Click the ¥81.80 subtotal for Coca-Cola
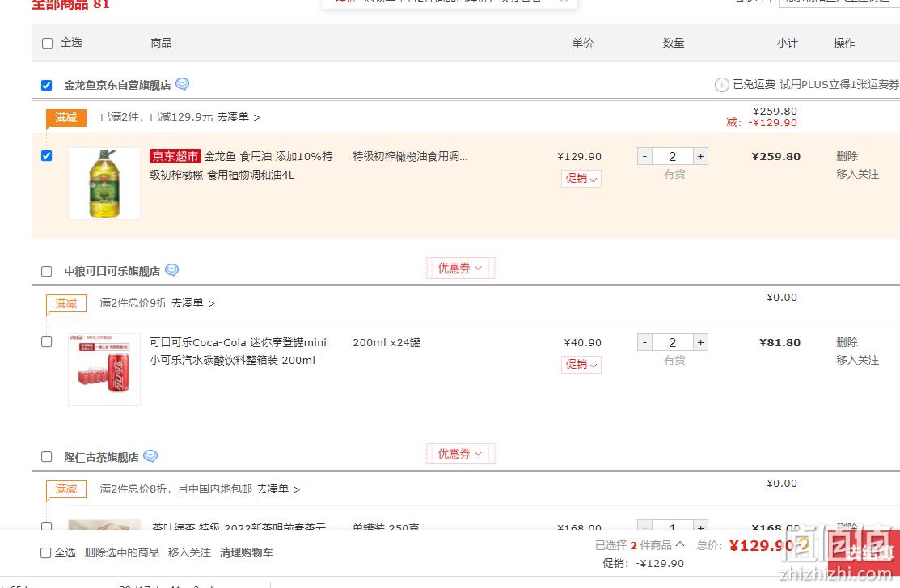 click(780, 342)
